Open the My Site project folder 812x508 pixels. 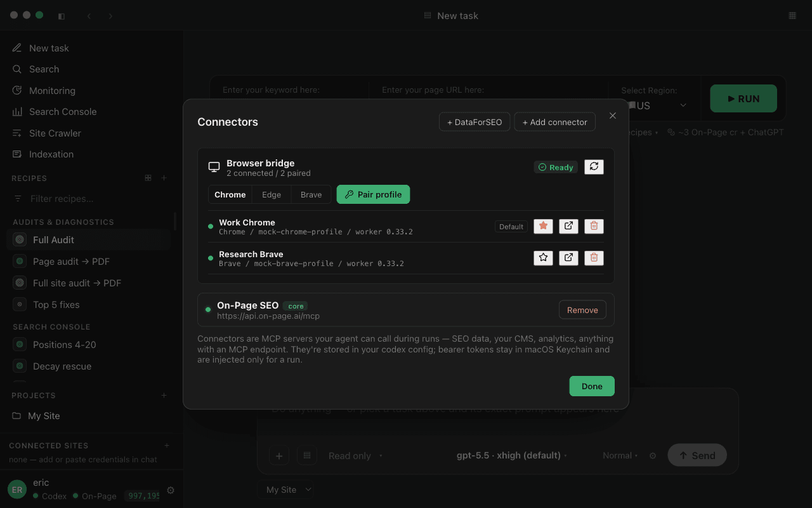pos(89,416)
